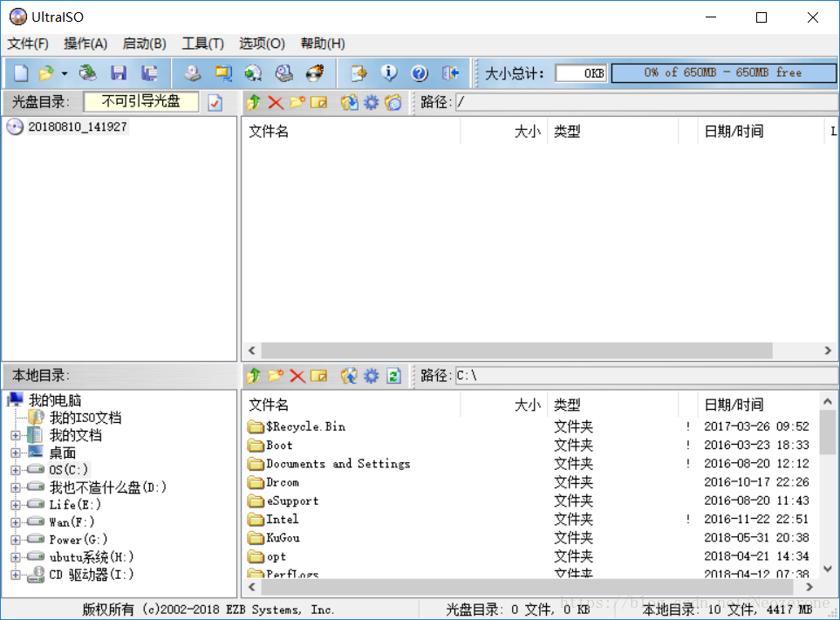Screen dimensions: 840x620
Task: Open properties gear in disc directory toolbar
Action: tap(369, 102)
